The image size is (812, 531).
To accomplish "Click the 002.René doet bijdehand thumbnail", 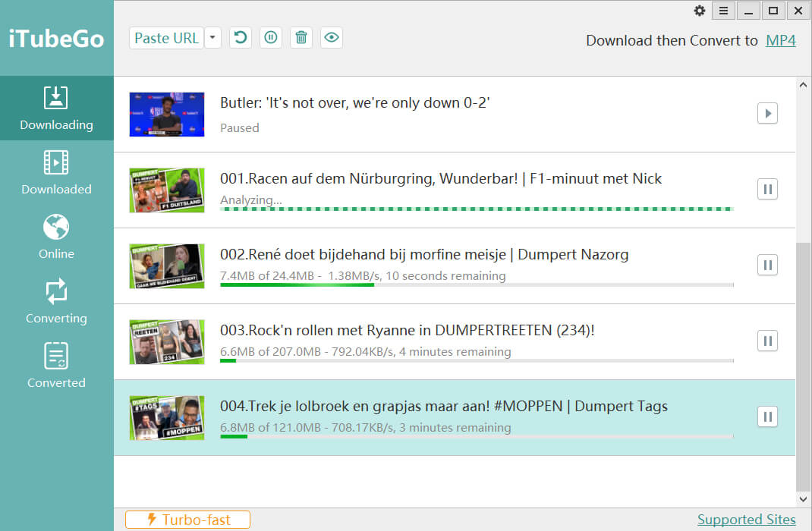I will pyautogui.click(x=167, y=266).
